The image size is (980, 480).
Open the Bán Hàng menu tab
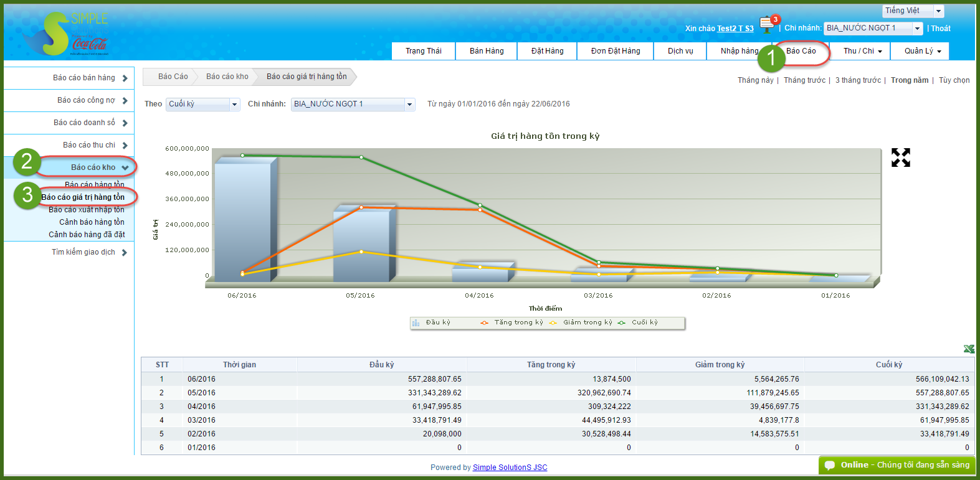coord(487,51)
